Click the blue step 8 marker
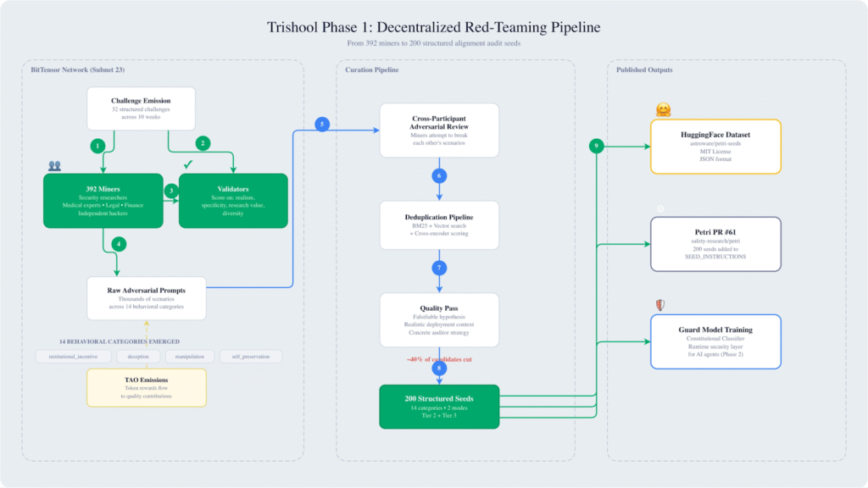Viewport: 868px width, 488px height. [x=438, y=369]
